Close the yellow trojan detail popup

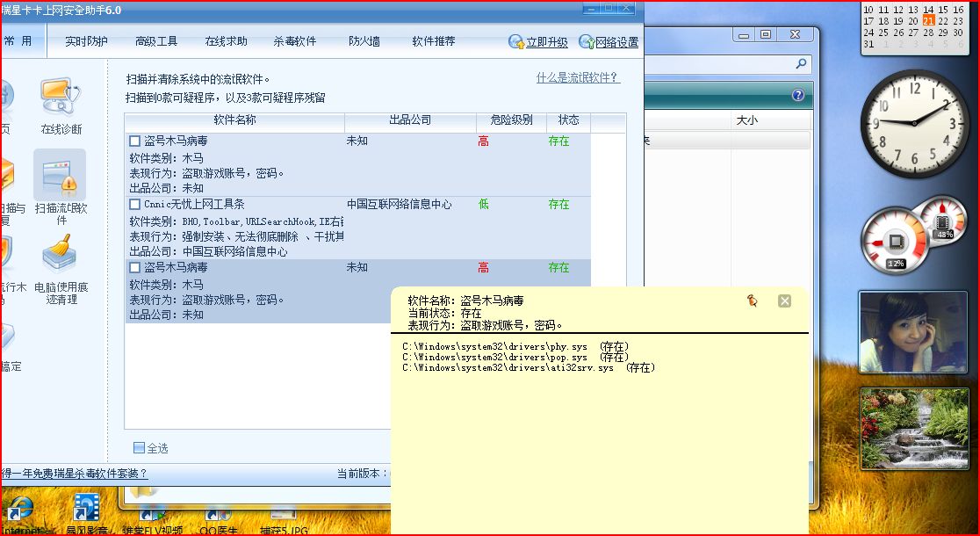(x=784, y=301)
